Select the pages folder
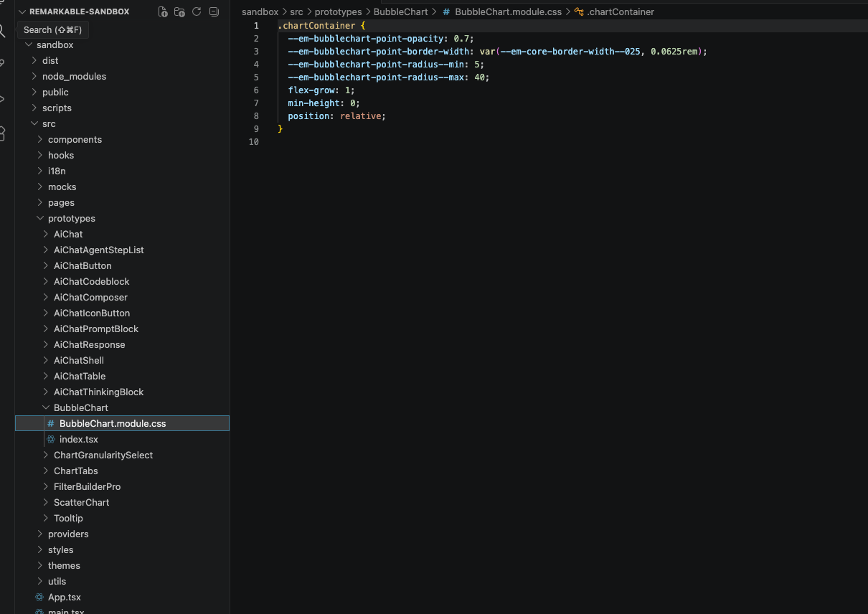Image resolution: width=868 pixels, height=614 pixels. pyautogui.click(x=61, y=202)
